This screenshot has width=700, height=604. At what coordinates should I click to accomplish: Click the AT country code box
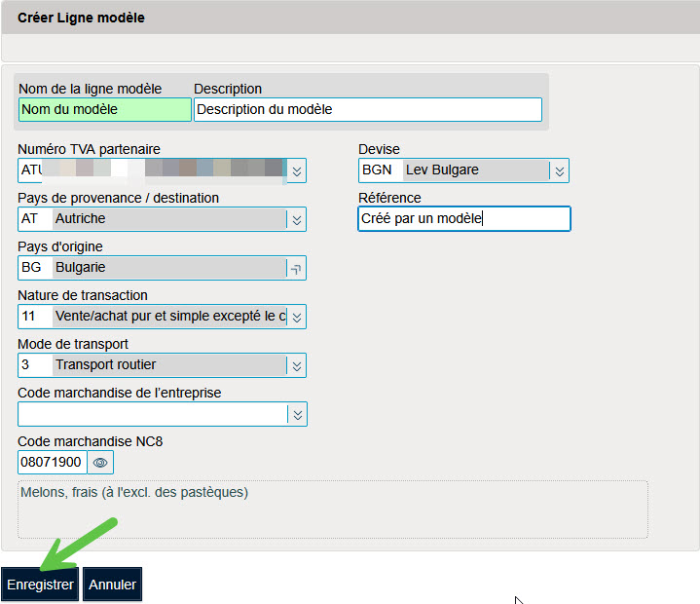pyautogui.click(x=35, y=219)
